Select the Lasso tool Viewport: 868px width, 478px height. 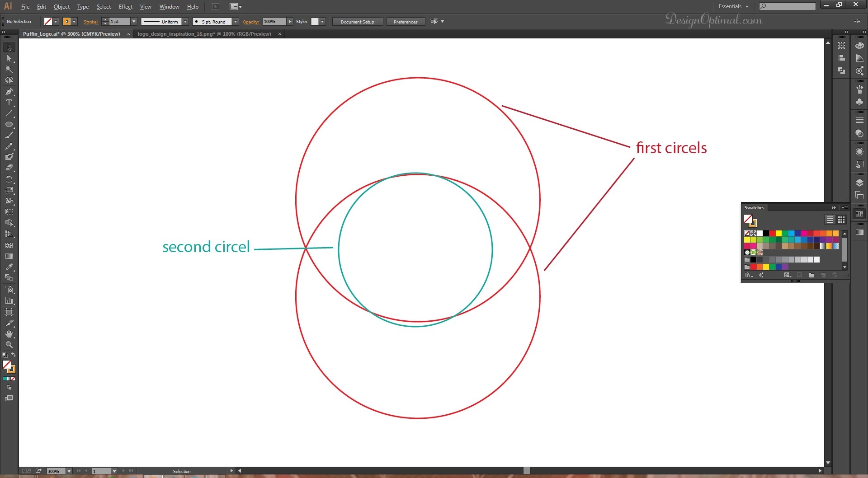point(9,80)
